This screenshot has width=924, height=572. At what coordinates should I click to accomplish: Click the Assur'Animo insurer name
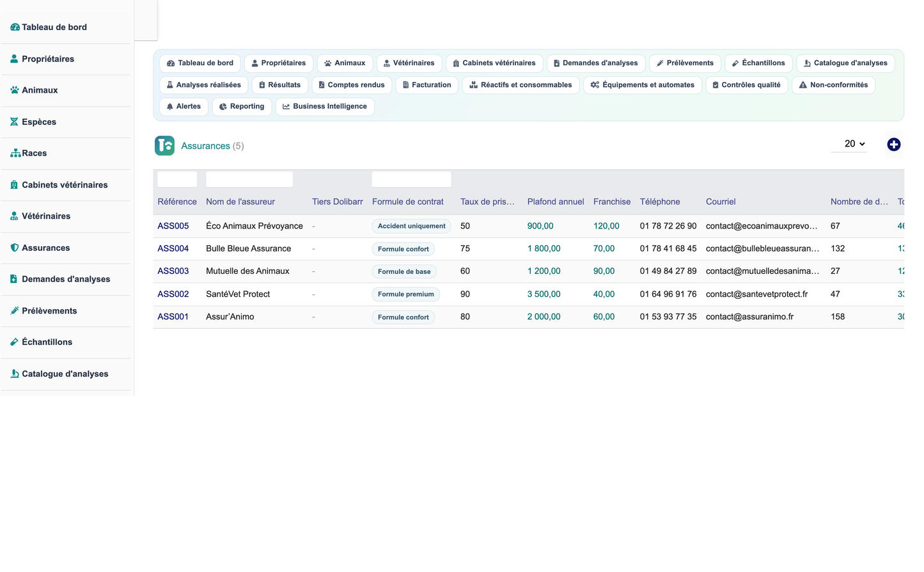tap(230, 317)
